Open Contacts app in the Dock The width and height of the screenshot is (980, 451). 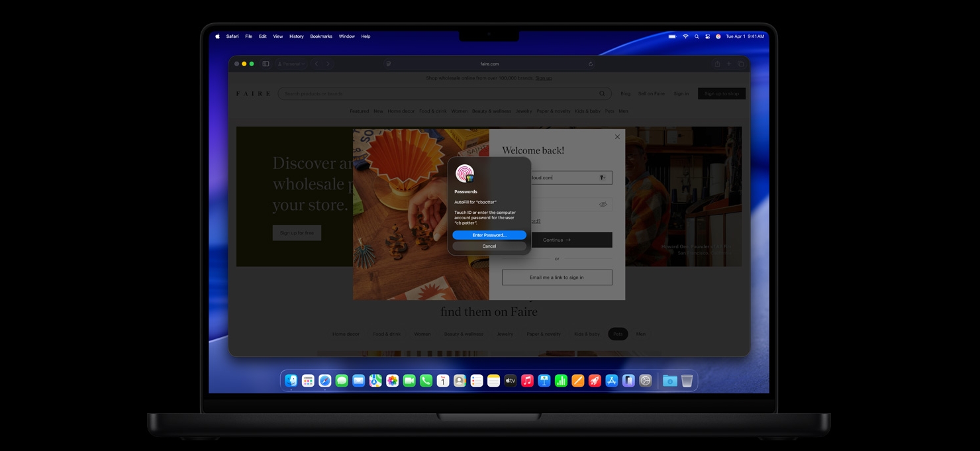pos(460,381)
